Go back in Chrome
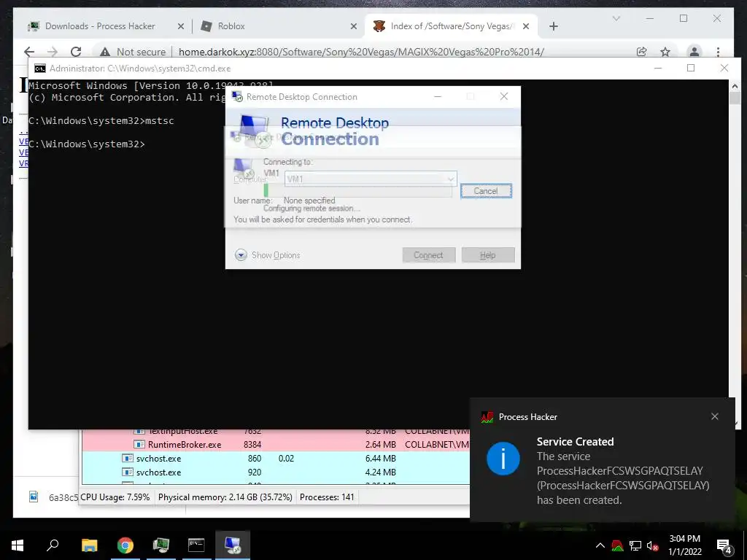 [29, 52]
